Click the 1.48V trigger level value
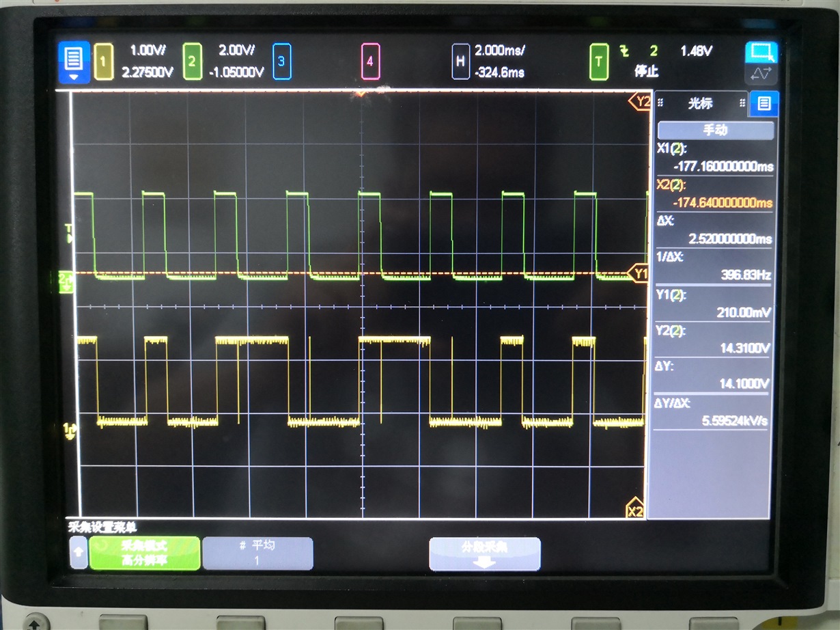Image resolution: width=840 pixels, height=630 pixels. coord(697,51)
